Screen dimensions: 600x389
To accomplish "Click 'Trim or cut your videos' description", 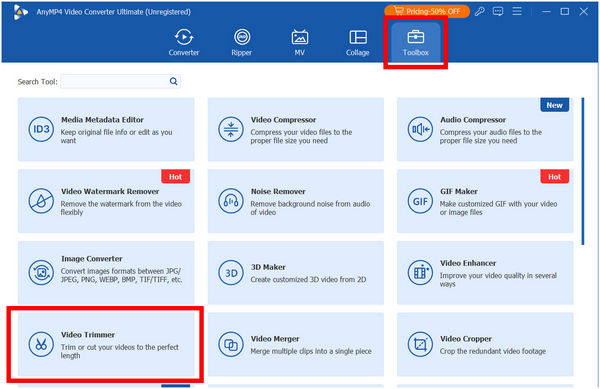I will [x=119, y=351].
